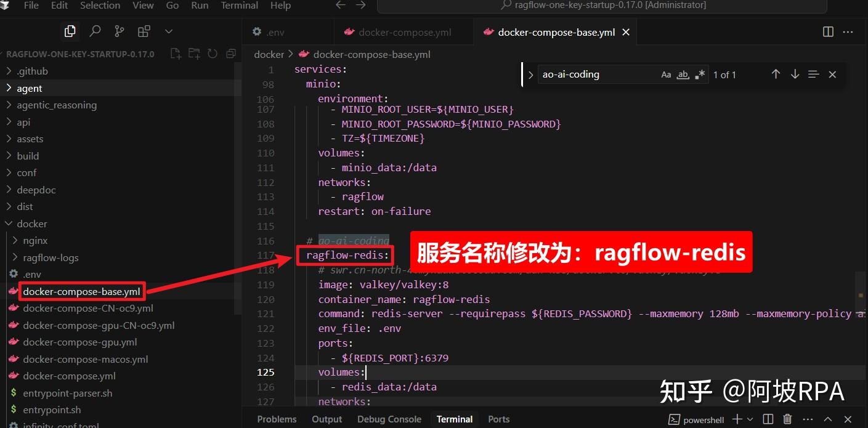Enable regular expression search

(700, 74)
